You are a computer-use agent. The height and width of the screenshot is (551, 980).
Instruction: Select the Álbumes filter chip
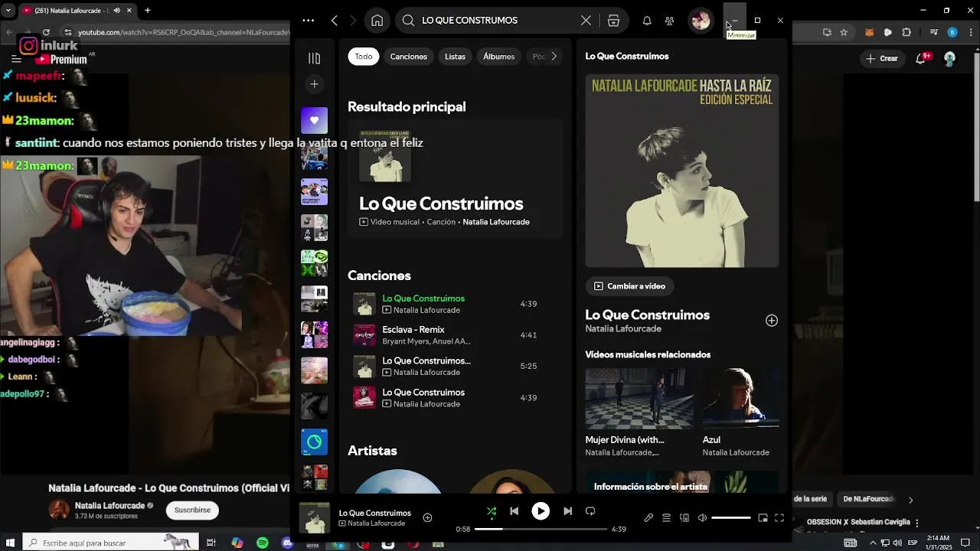pos(498,57)
